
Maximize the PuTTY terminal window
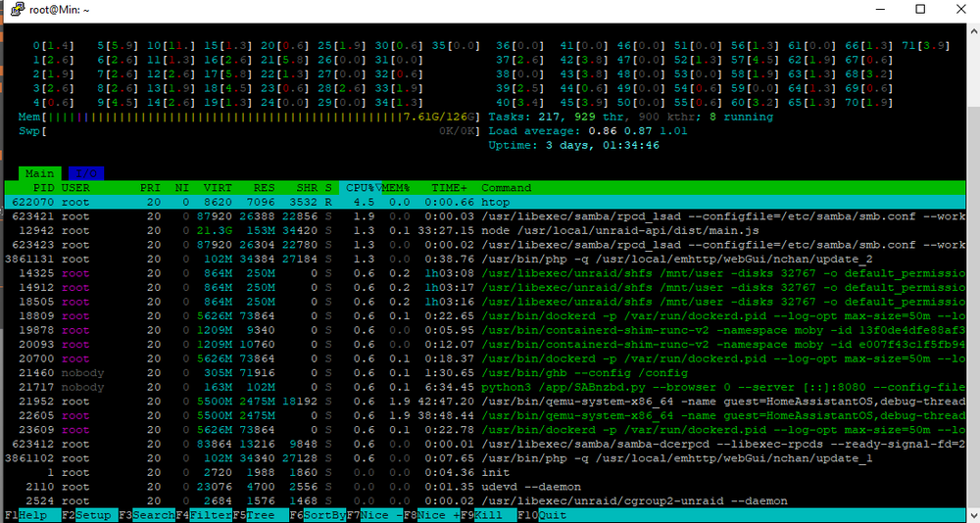[x=920, y=9]
